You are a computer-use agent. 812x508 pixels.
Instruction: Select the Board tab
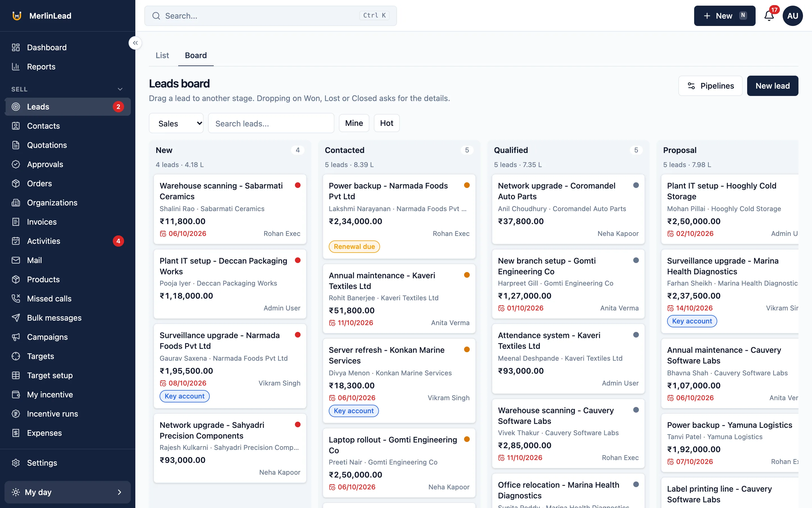[196, 55]
